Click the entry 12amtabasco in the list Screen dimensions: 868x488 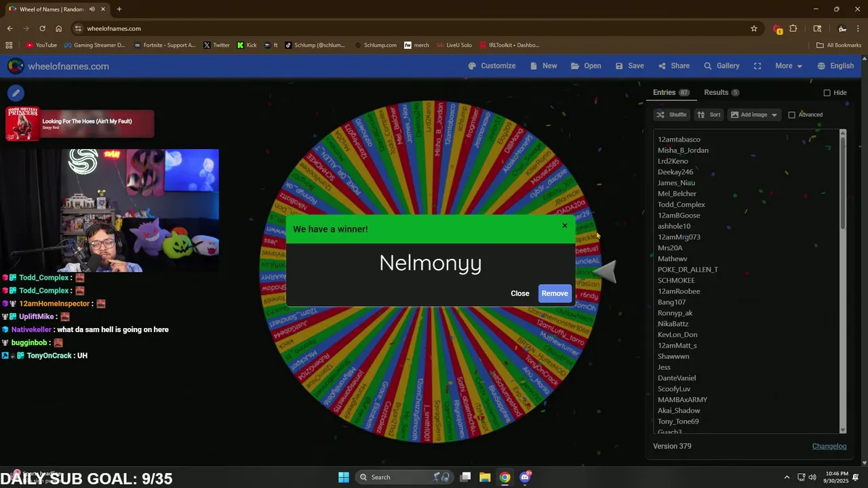pyautogui.click(x=679, y=140)
